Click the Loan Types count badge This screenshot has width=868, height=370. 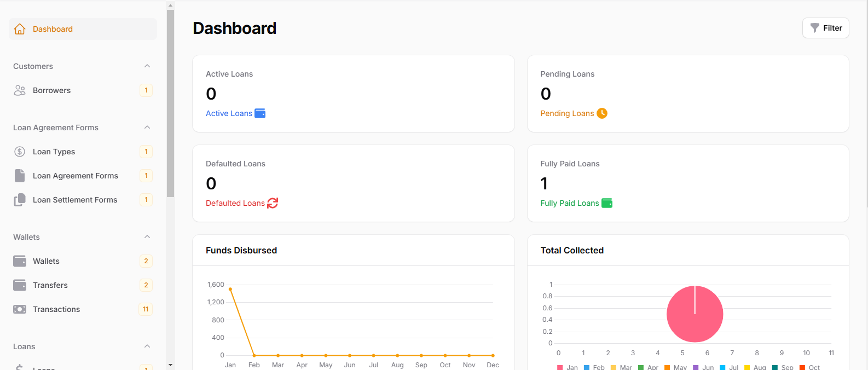146,152
